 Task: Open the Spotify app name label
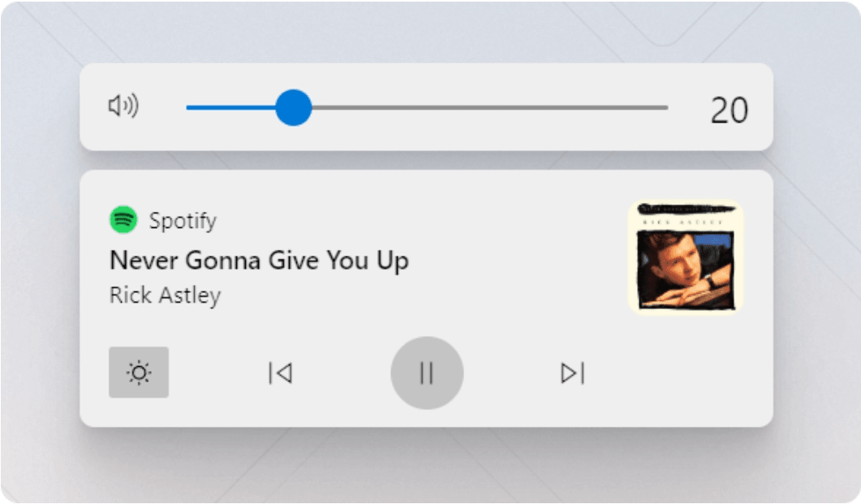click(183, 220)
